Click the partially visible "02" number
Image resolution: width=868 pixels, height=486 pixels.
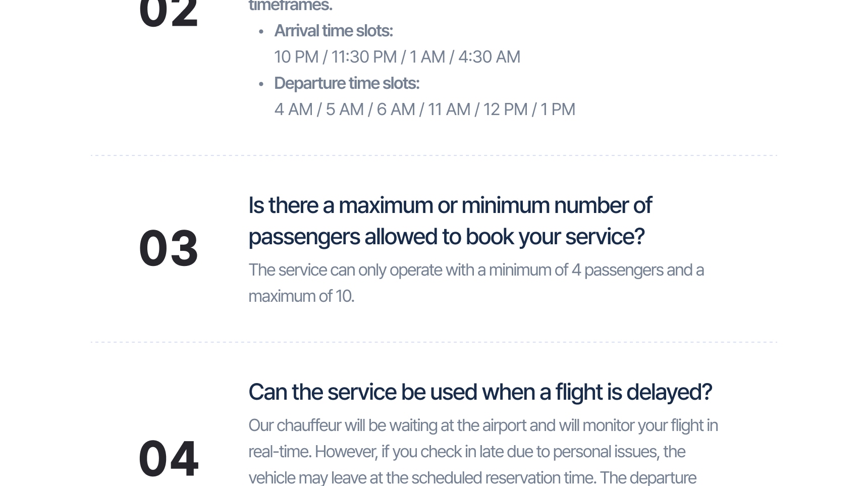pos(169,13)
